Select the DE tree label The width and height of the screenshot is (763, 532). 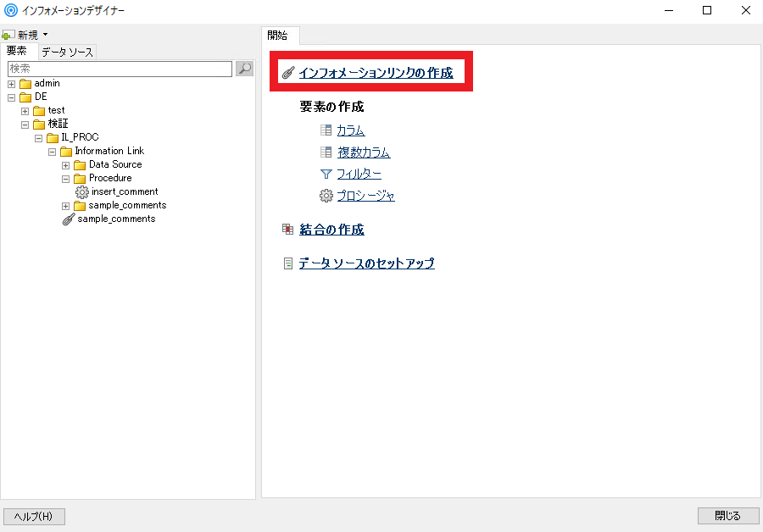(41, 97)
